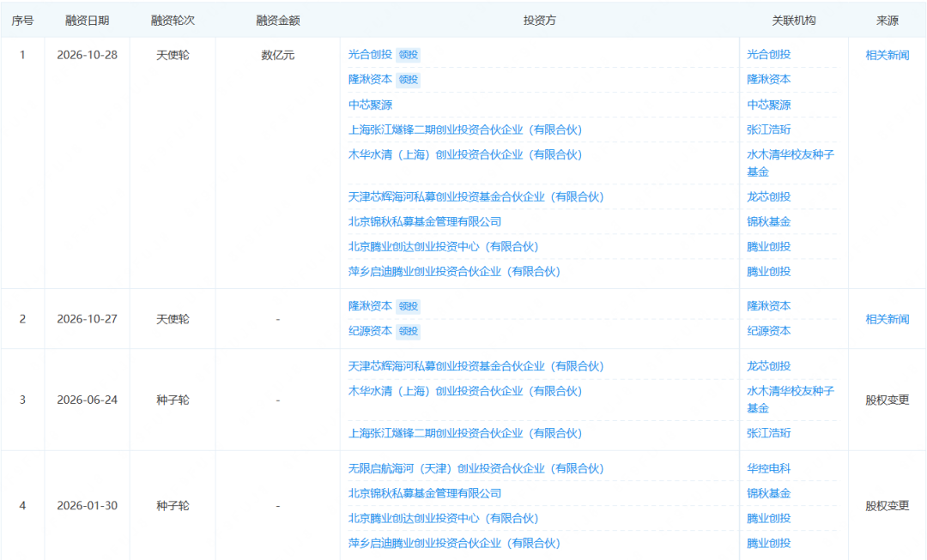
Task: Click 萍乡启迪腾业 investor in 2026-10-28 row
Action: coord(454,272)
